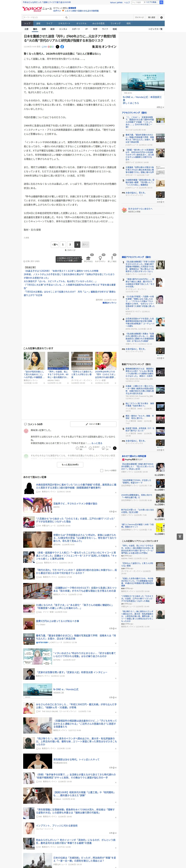Open the 国際 category tab
Screen dimensions: 186x868
coord(44,29)
